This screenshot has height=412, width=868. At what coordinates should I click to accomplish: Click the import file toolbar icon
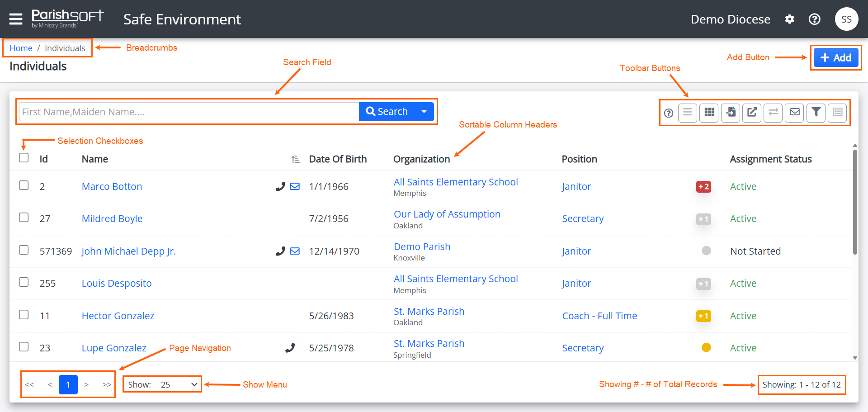(731, 112)
